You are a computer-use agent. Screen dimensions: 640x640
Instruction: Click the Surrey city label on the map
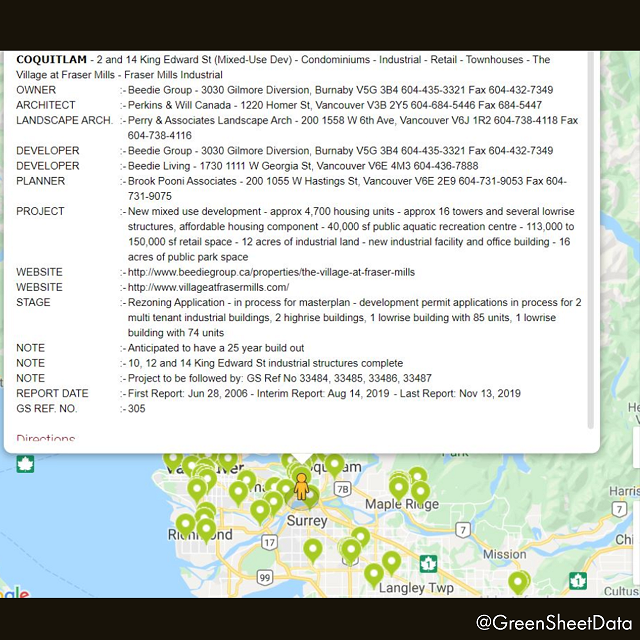pos(307,521)
